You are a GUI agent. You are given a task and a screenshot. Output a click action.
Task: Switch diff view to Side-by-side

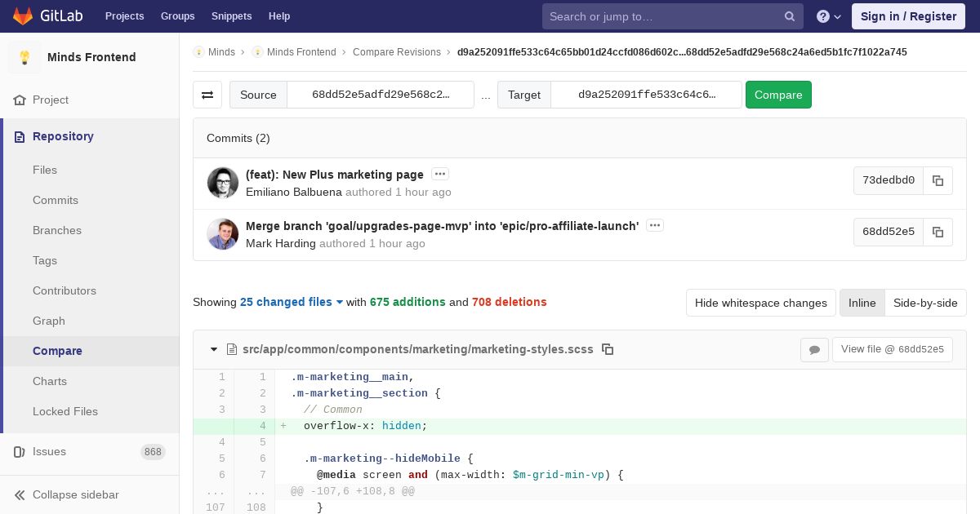[925, 303]
